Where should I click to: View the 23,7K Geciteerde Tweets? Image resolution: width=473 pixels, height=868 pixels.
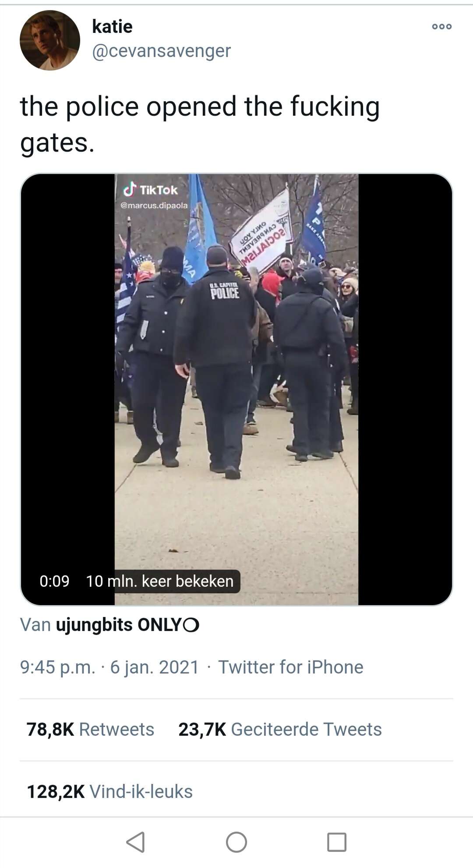click(x=280, y=729)
